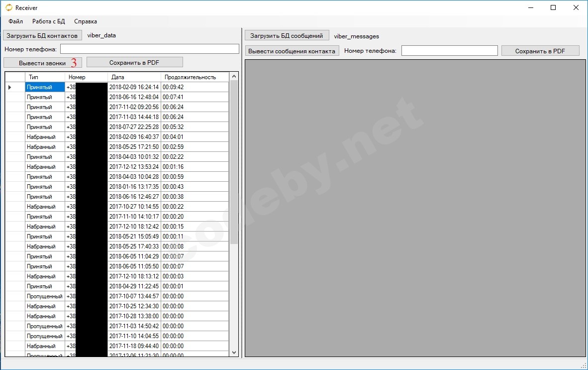
Task: Select date cell 2018-02-09 16:24:14
Action: pyautogui.click(x=134, y=87)
